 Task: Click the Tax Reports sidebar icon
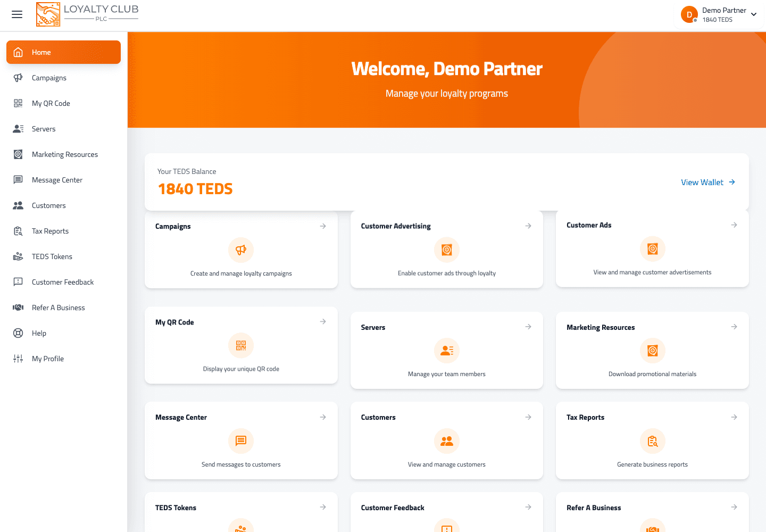coord(18,231)
